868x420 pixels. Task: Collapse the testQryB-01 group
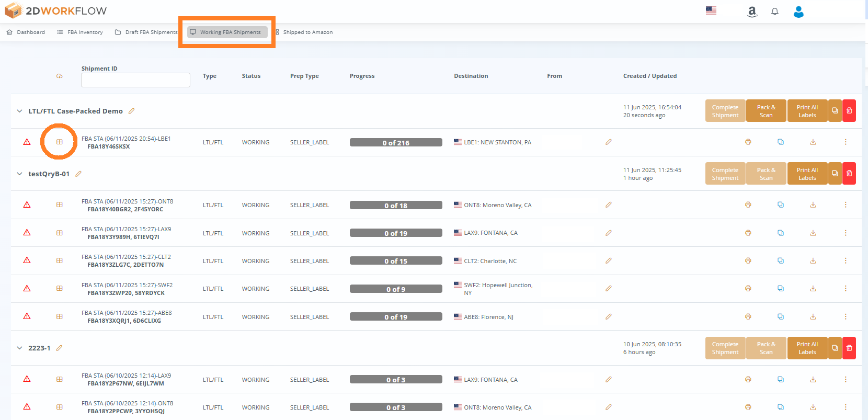click(x=20, y=174)
